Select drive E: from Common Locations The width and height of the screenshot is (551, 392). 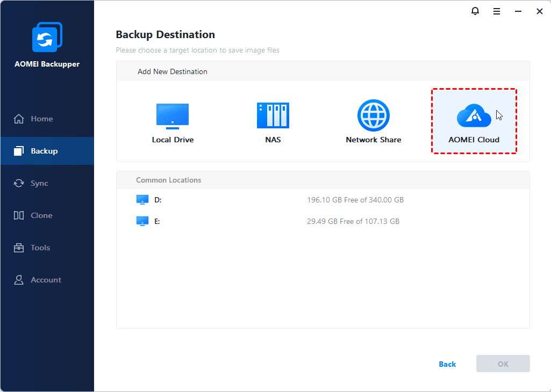click(x=157, y=221)
